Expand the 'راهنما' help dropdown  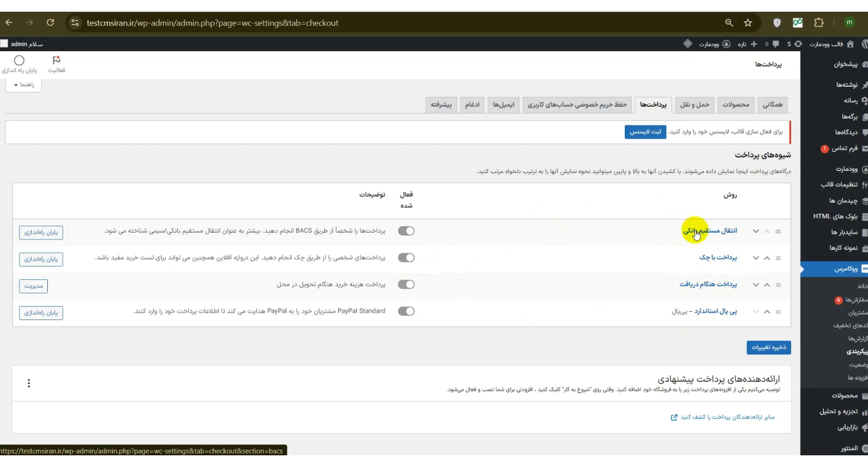(x=23, y=85)
